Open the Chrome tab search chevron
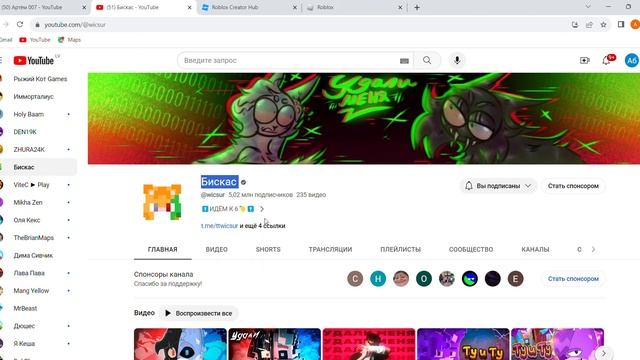 588,7
